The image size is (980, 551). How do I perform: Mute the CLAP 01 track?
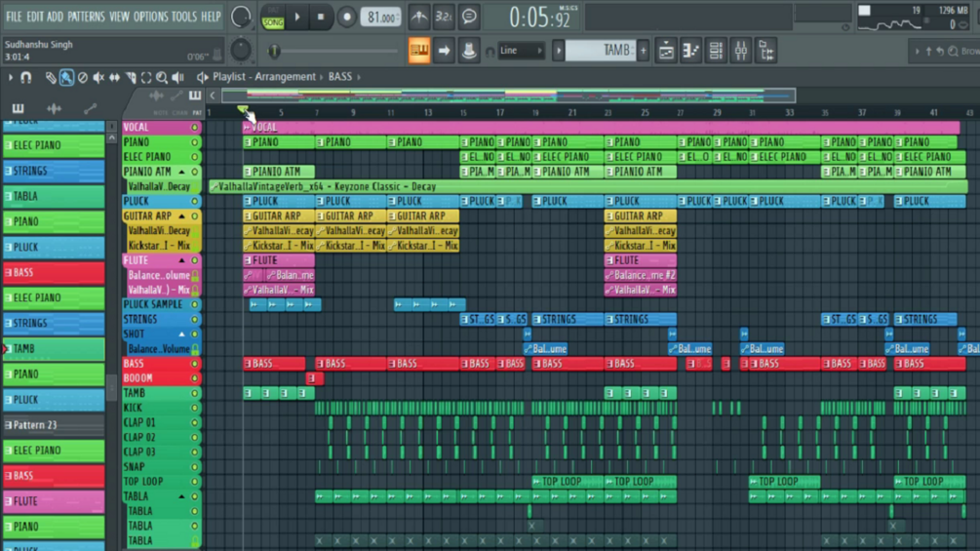click(x=194, y=423)
